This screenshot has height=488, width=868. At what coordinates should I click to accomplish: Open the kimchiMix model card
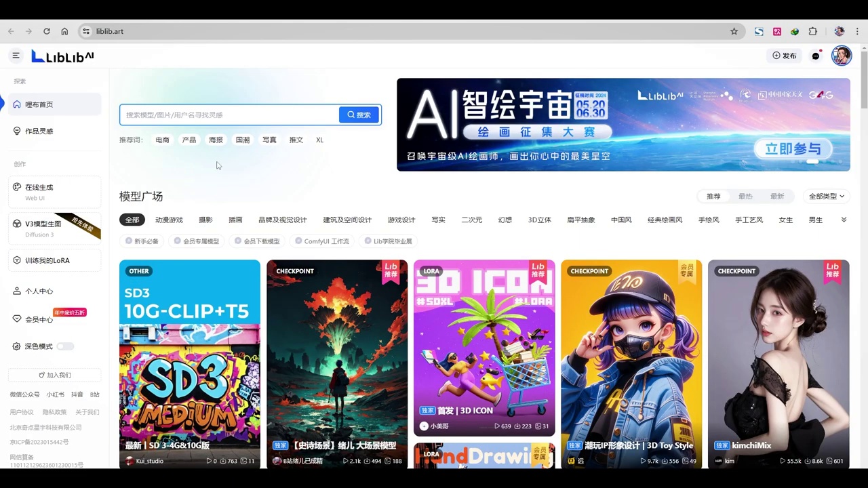[x=778, y=364]
